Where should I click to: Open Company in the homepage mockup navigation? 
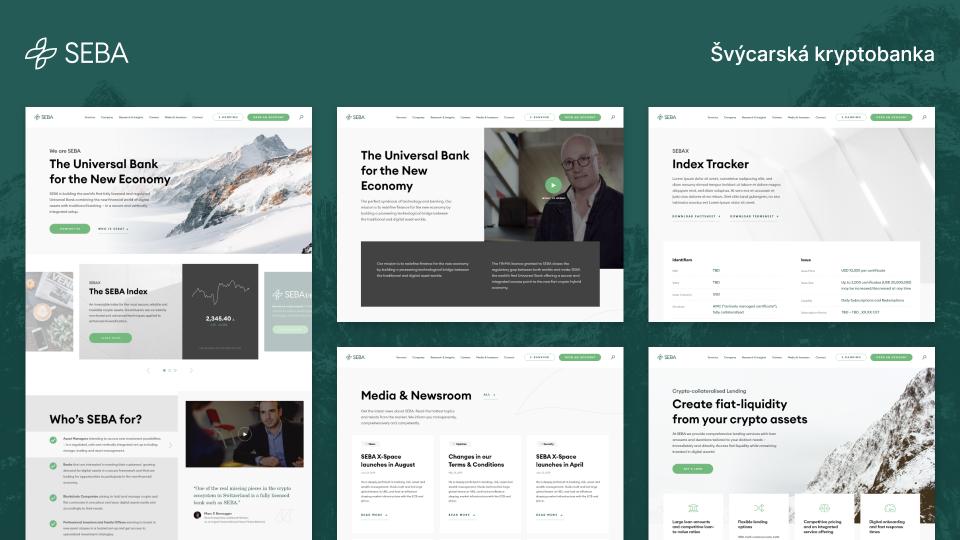click(x=107, y=117)
